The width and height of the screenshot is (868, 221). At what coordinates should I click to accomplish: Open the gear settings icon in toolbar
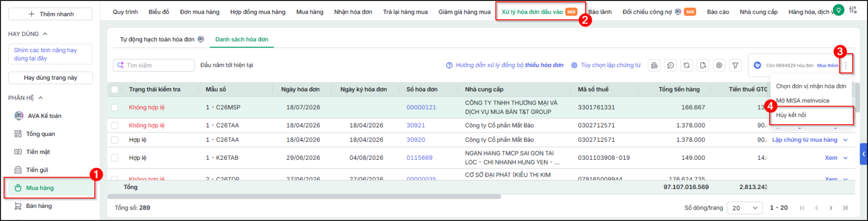tap(719, 66)
